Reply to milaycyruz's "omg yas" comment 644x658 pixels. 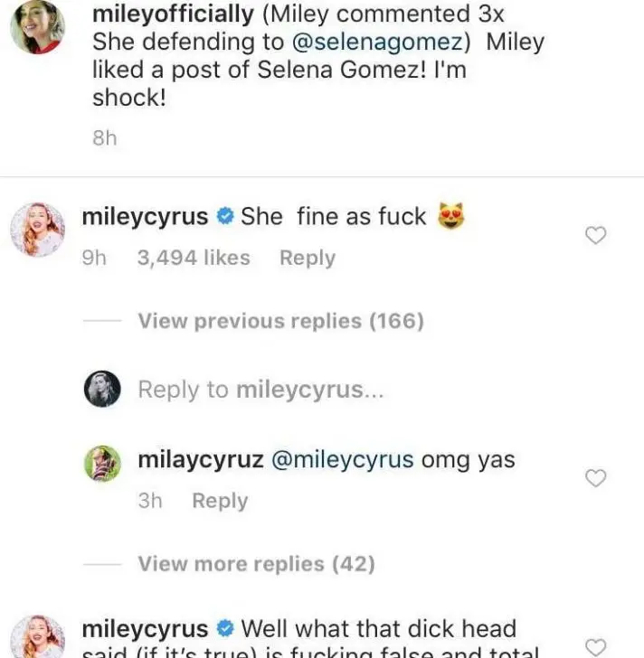coord(220,501)
